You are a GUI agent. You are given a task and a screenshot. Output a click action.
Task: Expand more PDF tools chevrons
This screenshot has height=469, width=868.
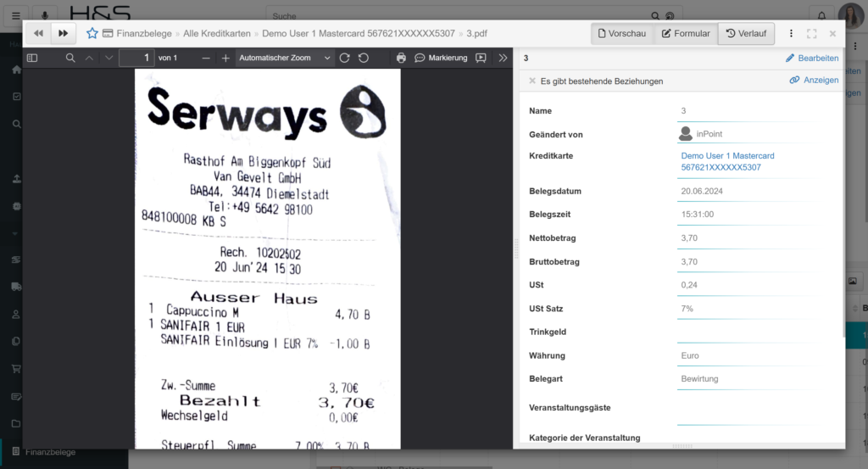pyautogui.click(x=503, y=58)
